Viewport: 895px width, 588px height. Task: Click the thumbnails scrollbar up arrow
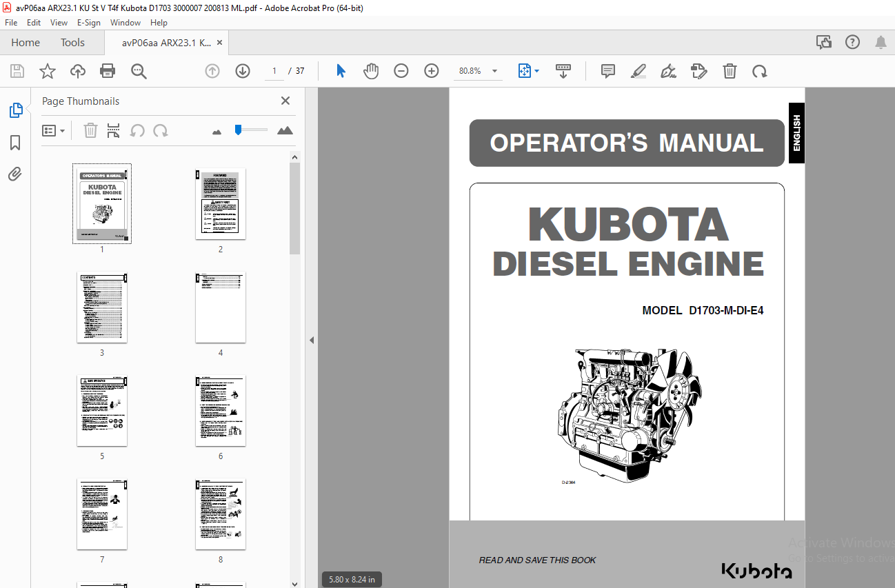pyautogui.click(x=294, y=157)
